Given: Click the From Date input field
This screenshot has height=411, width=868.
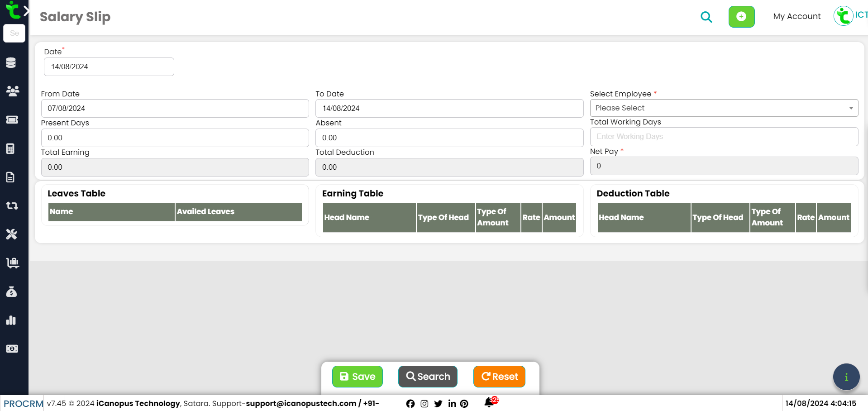Looking at the screenshot, I should [x=175, y=109].
